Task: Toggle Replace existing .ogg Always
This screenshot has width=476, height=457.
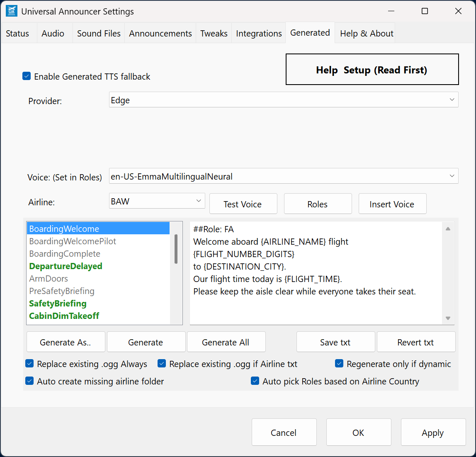Action: click(29, 363)
